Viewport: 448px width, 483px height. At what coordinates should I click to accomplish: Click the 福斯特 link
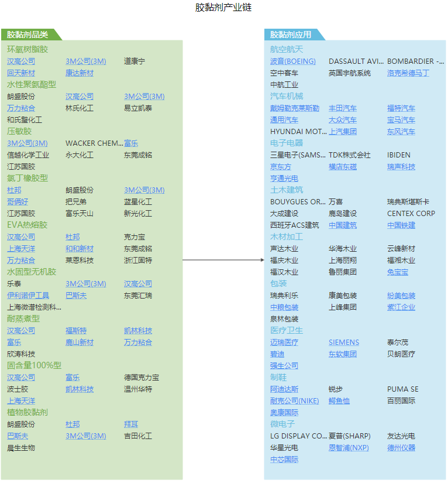click(x=76, y=331)
